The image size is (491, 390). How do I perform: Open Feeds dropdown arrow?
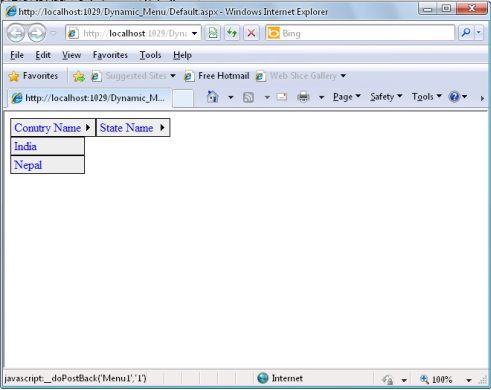click(x=267, y=97)
